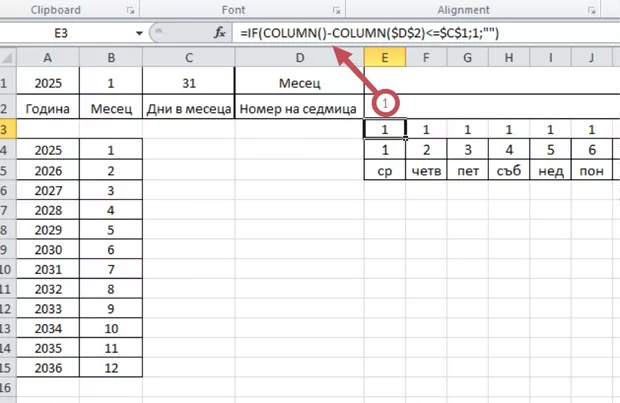Select column A header
Image resolution: width=620 pixels, height=403 pixels.
[x=48, y=58]
